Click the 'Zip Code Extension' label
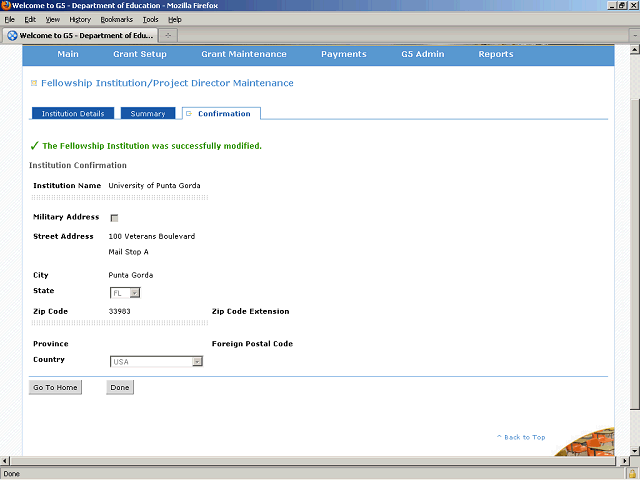The height and width of the screenshot is (480, 640). [250, 311]
